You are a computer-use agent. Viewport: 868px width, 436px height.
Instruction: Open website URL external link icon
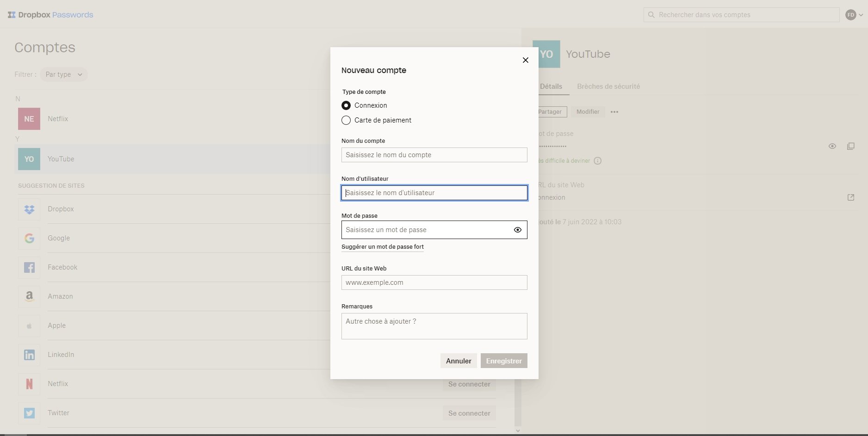pos(850,197)
